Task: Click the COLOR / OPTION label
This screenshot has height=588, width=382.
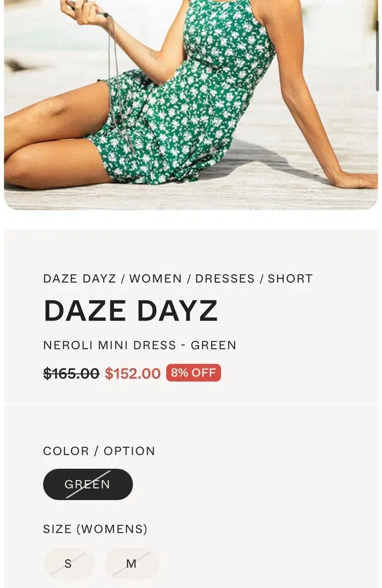Action: [99, 451]
